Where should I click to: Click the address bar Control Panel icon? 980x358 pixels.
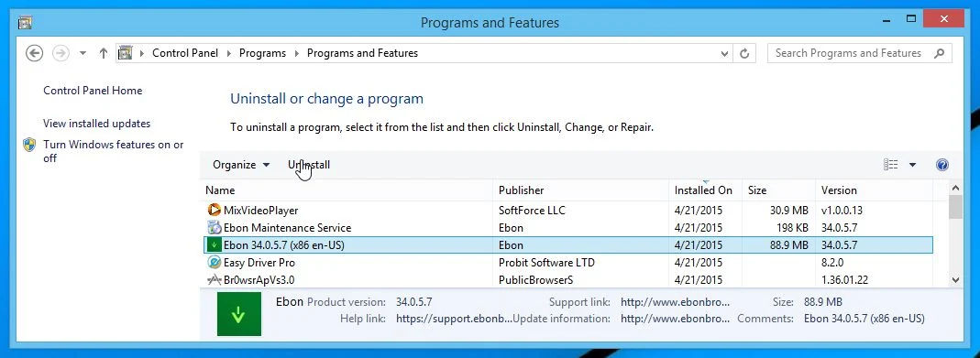126,53
